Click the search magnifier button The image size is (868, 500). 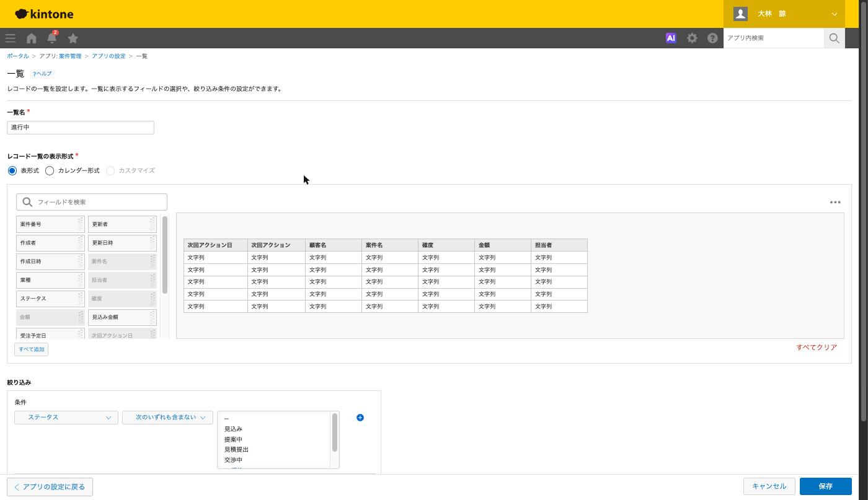pos(835,38)
